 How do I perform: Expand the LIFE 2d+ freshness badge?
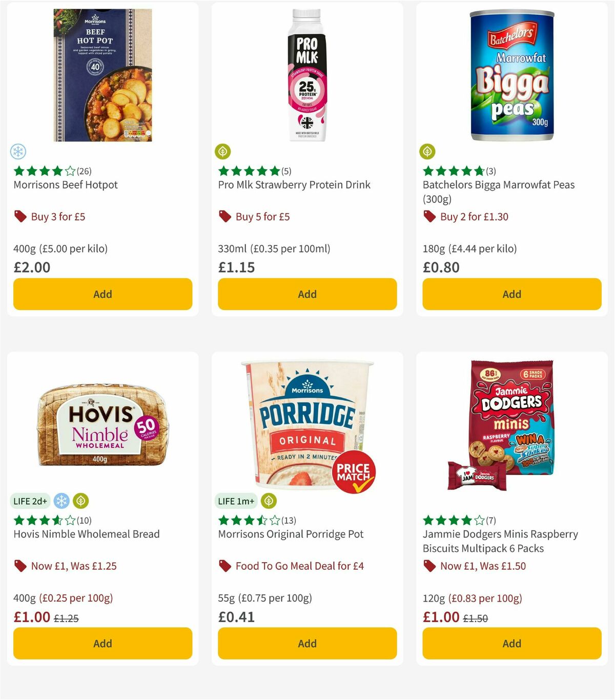(30, 501)
